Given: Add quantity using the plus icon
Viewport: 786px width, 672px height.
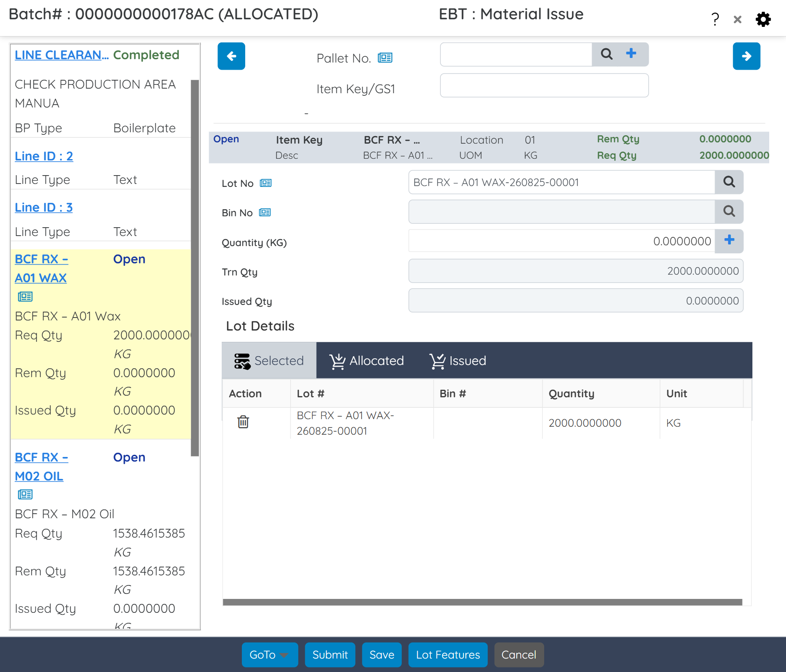Looking at the screenshot, I should 729,240.
